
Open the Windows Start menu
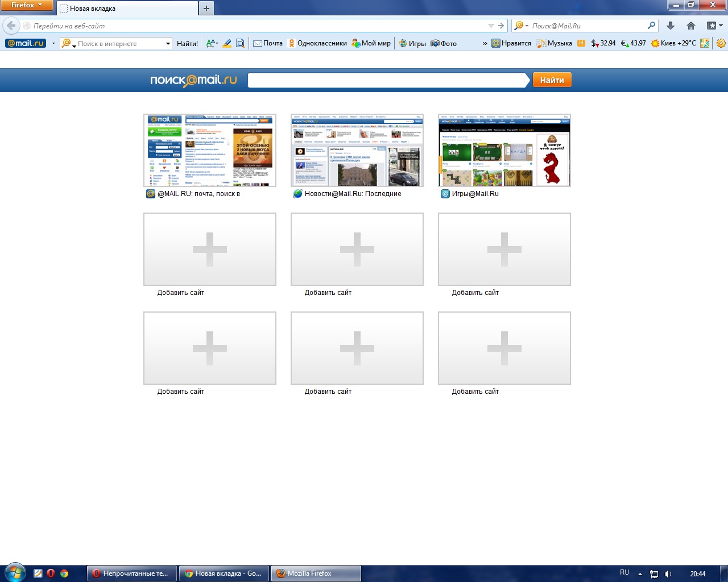click(14, 573)
